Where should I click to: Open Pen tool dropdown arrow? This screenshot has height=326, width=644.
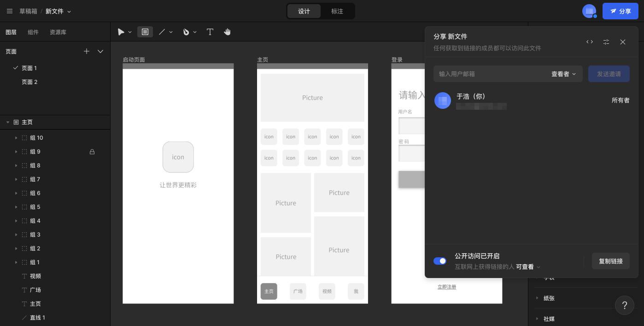point(195,32)
